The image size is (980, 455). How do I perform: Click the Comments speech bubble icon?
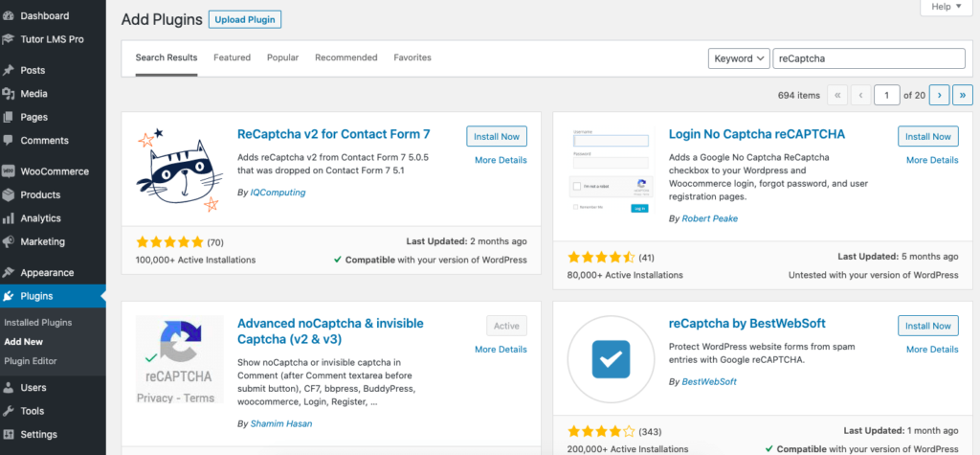click(x=8, y=140)
